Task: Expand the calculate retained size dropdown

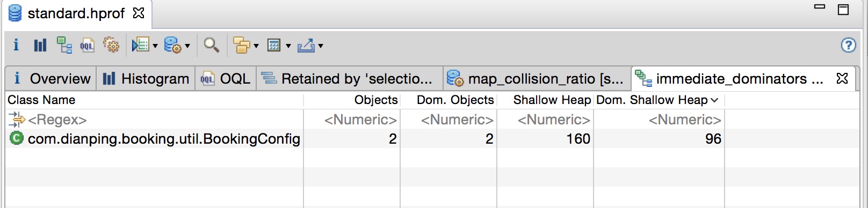Action: (x=288, y=46)
